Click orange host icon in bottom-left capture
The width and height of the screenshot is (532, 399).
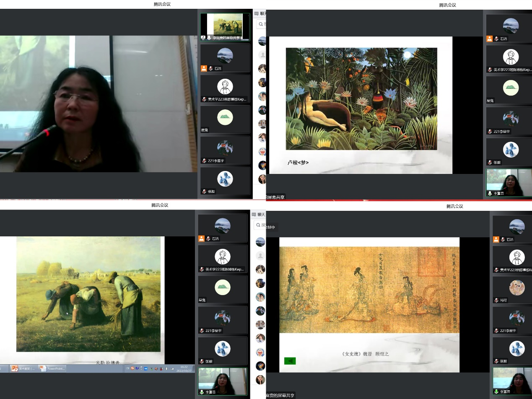(x=201, y=238)
